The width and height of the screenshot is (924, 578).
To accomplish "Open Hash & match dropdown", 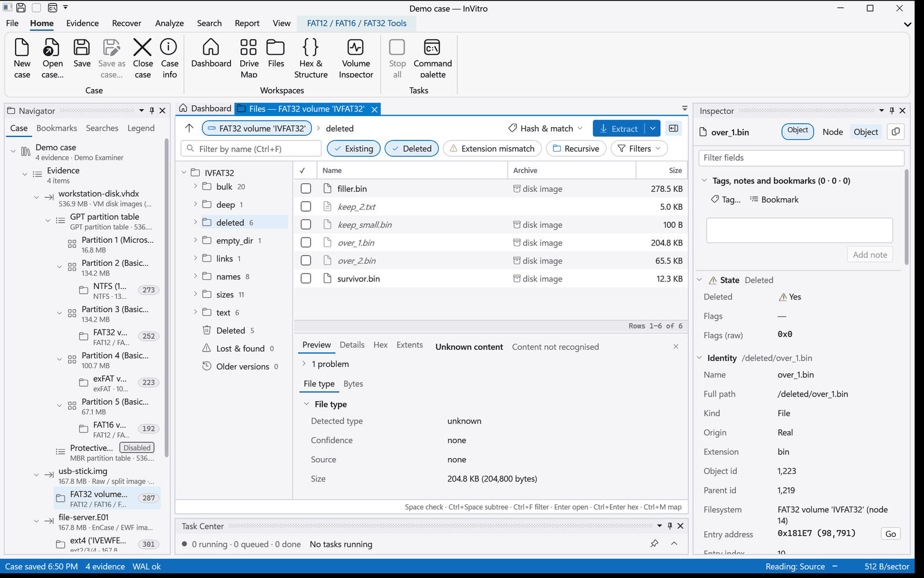I will click(x=546, y=128).
